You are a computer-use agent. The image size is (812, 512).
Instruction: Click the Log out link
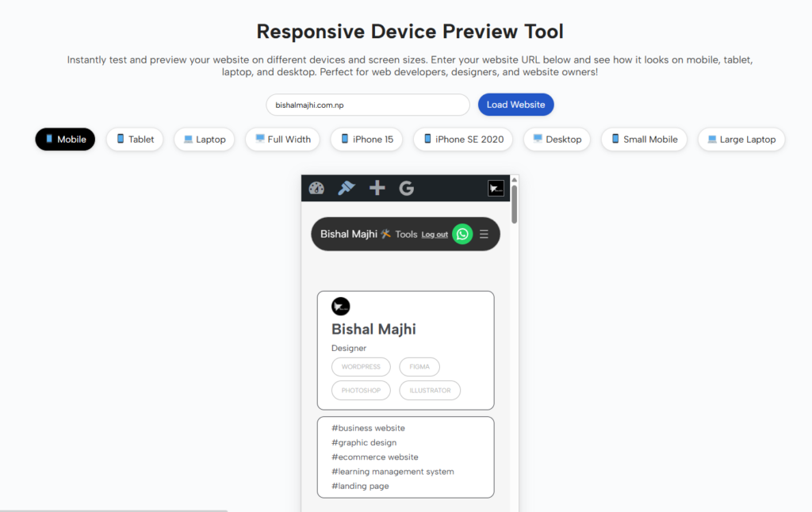pos(435,235)
